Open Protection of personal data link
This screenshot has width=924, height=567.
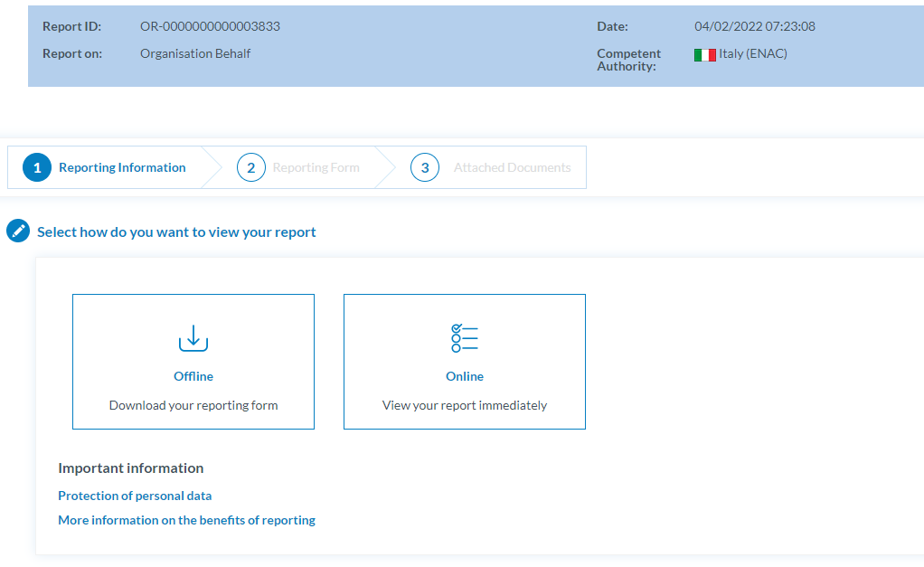coord(135,496)
